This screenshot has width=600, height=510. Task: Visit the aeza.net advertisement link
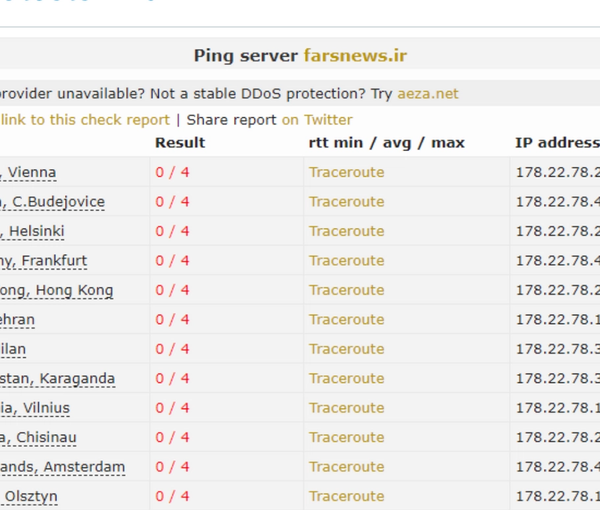(x=428, y=94)
